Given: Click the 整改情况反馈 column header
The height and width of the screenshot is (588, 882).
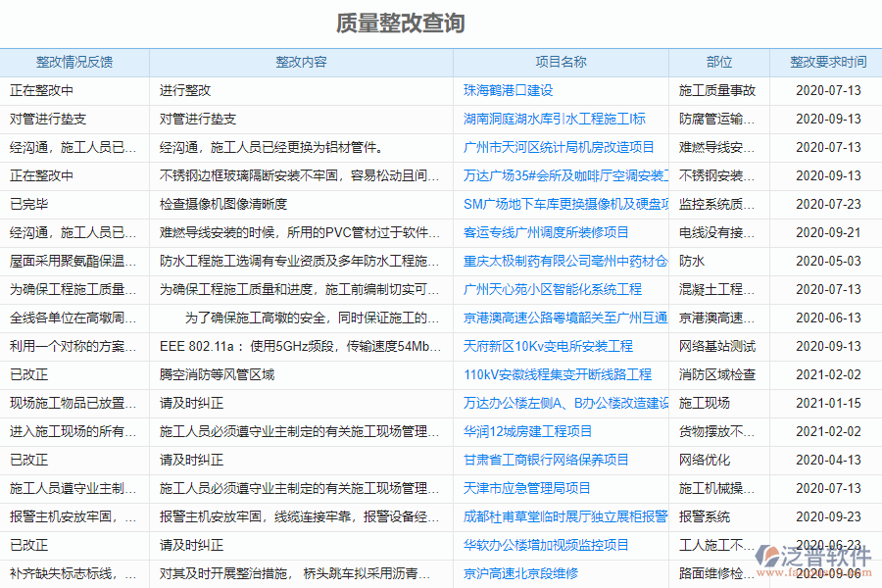Looking at the screenshot, I should click(73, 62).
